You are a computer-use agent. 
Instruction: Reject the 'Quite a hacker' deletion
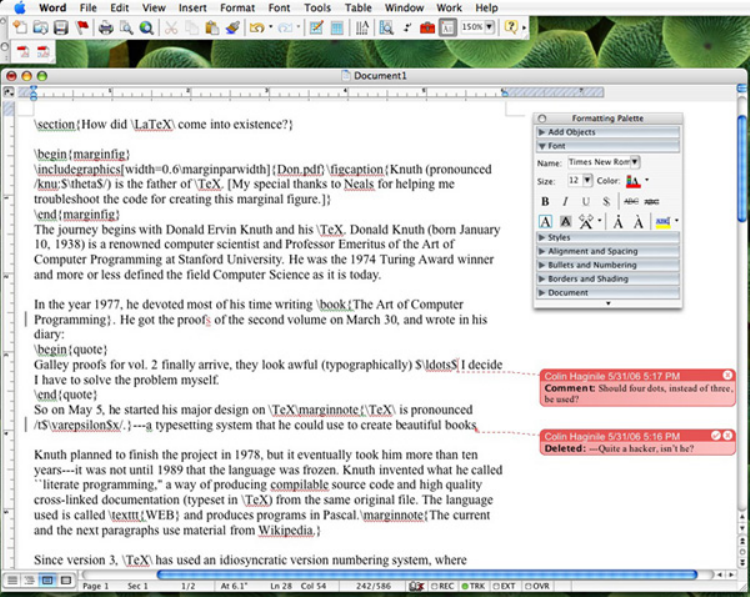coord(728,435)
